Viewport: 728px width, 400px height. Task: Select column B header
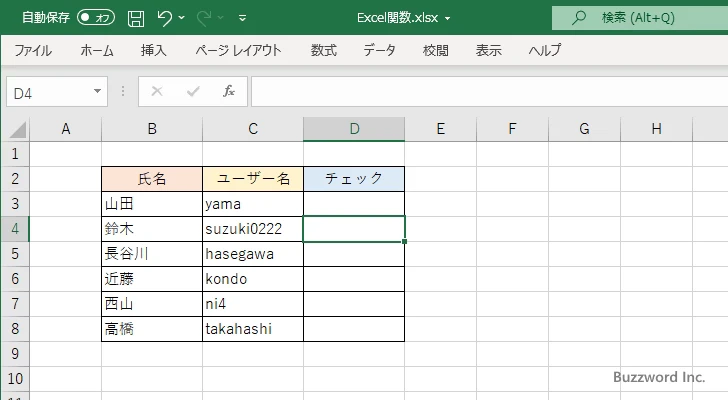click(152, 129)
